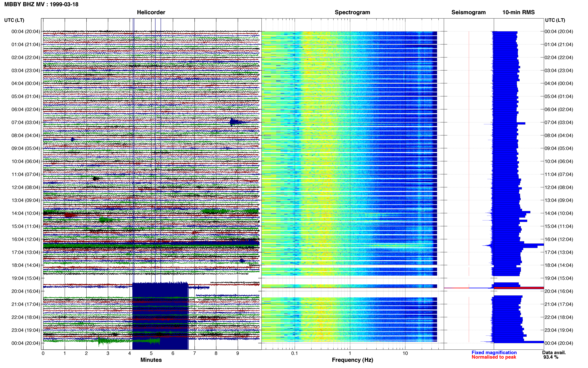Image resolution: width=588 pixels, height=368 pixels.
Task: Click left time label 11:04 (07:04)
Action: point(26,174)
